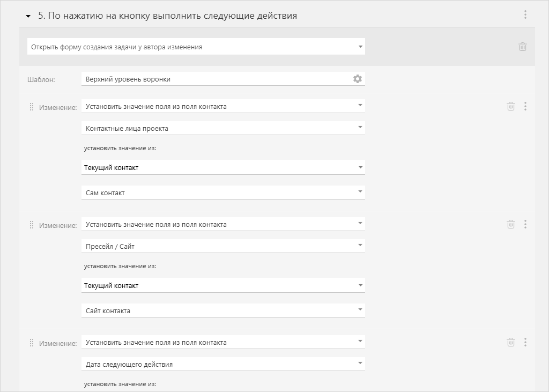Screen dimensions: 549x392
Task: Show more options for «Дата следующего действия» change
Action: pos(525,342)
